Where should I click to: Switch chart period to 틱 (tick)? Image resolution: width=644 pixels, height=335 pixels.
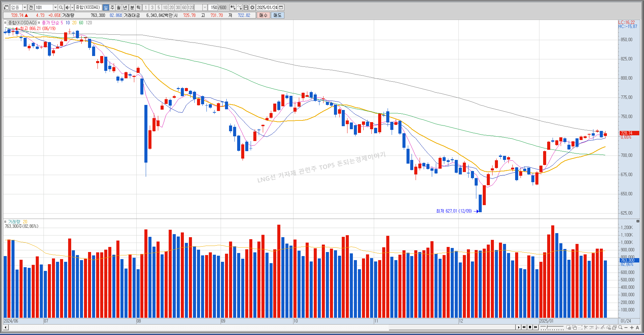click(x=139, y=7)
